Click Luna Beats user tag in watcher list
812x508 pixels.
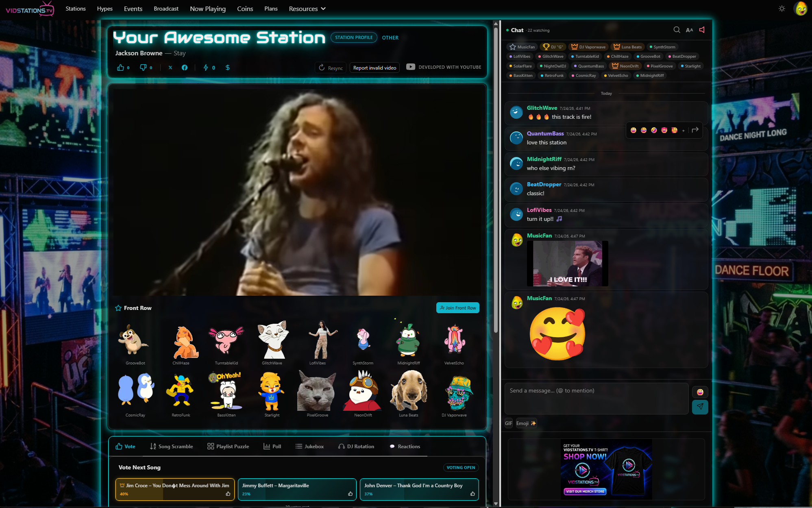pyautogui.click(x=627, y=47)
